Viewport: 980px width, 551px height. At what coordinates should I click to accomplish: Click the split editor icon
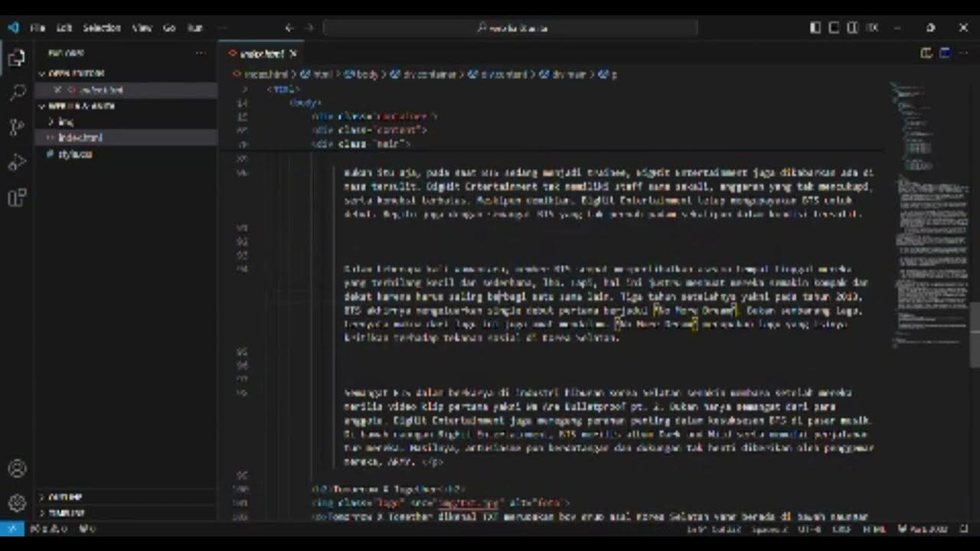tap(926, 54)
